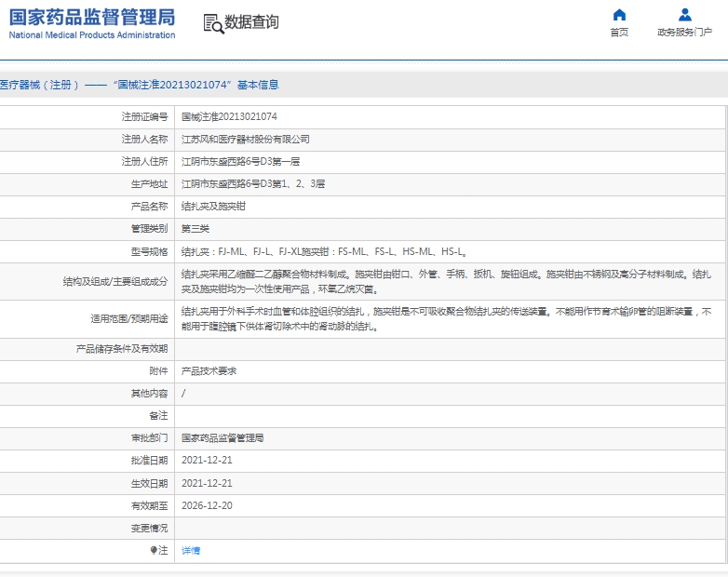Select expiry date 2026-12-20
The height and width of the screenshot is (577, 728).
tap(207, 505)
